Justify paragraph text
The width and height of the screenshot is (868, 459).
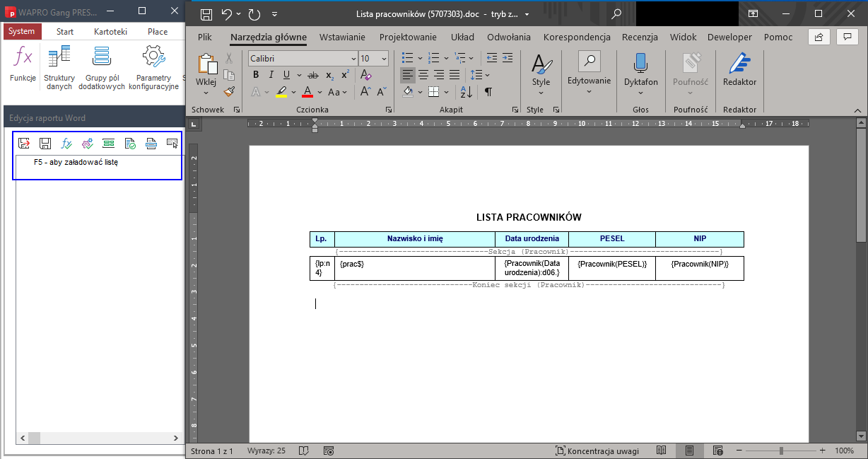(454, 75)
